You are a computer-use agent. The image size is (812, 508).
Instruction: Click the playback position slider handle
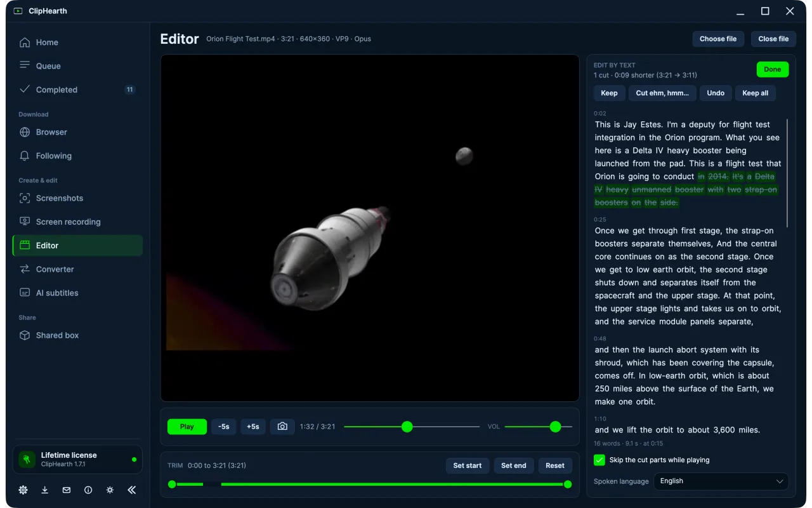pyautogui.click(x=407, y=427)
